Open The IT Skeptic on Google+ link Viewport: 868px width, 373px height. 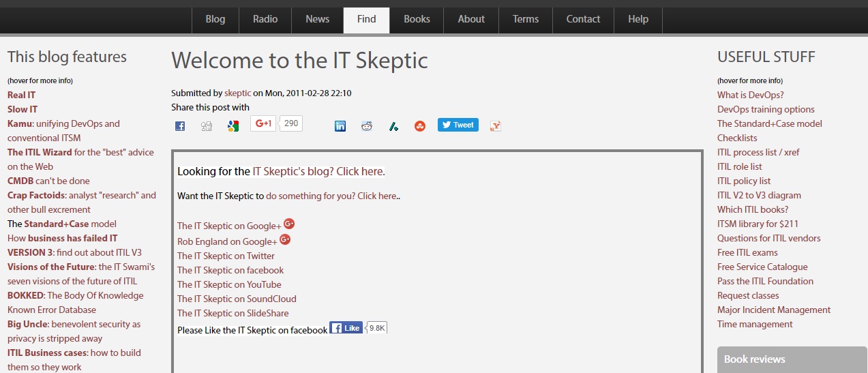click(229, 226)
